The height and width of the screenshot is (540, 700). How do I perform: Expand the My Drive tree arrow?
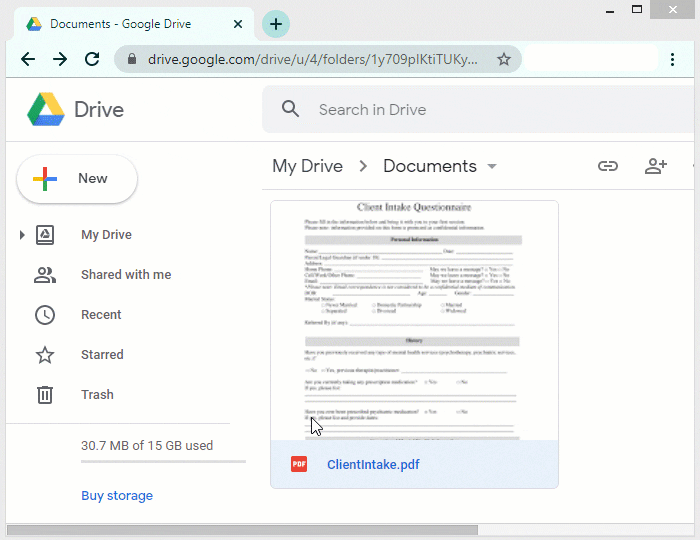(x=22, y=235)
